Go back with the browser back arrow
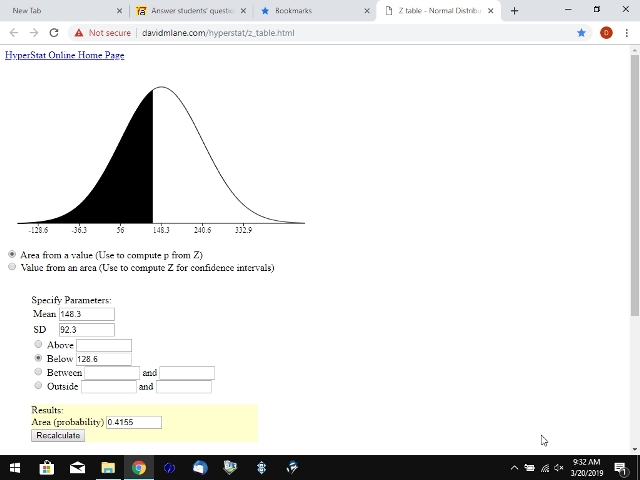640x480 pixels. coord(13,33)
